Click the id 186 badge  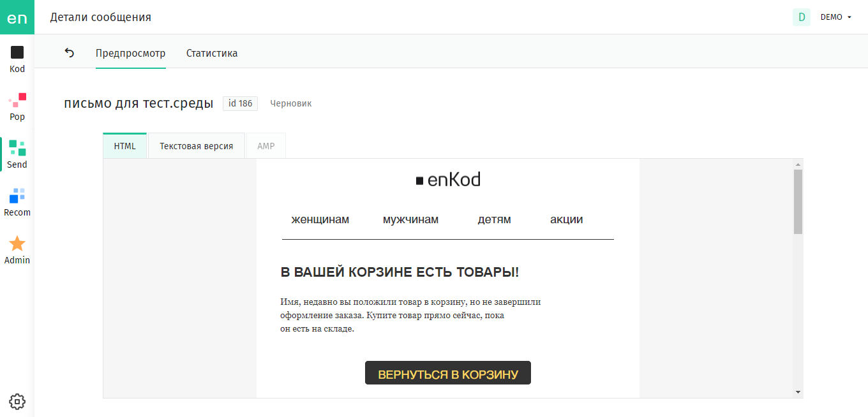point(240,103)
